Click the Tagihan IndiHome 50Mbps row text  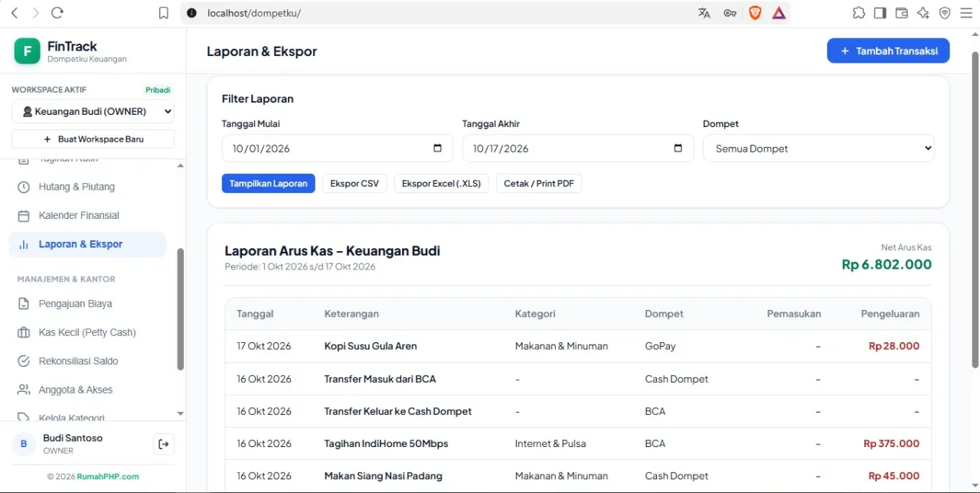[386, 444]
